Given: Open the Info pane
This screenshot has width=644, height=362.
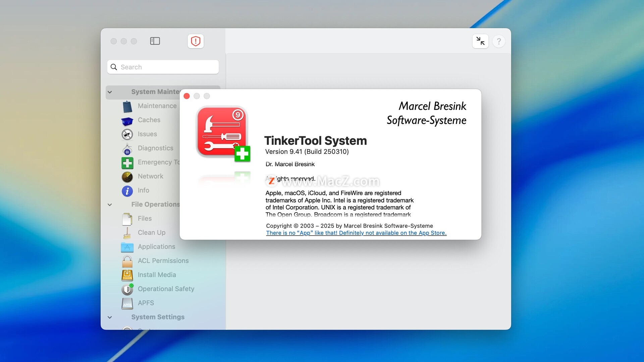Looking at the screenshot, I should pos(143,190).
